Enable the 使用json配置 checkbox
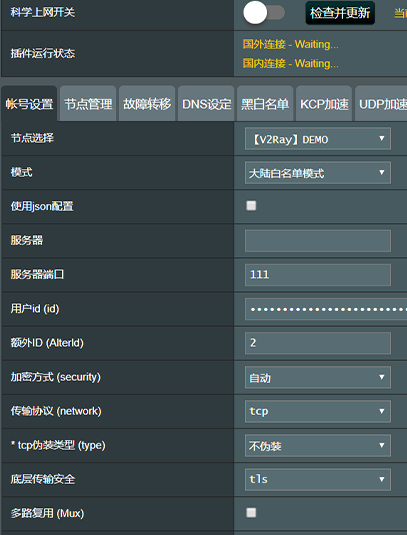 (x=251, y=206)
